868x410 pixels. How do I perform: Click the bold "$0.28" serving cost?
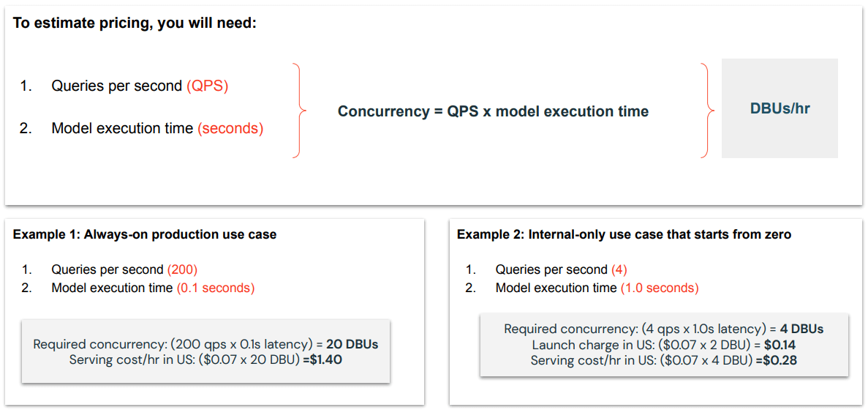[x=780, y=359]
